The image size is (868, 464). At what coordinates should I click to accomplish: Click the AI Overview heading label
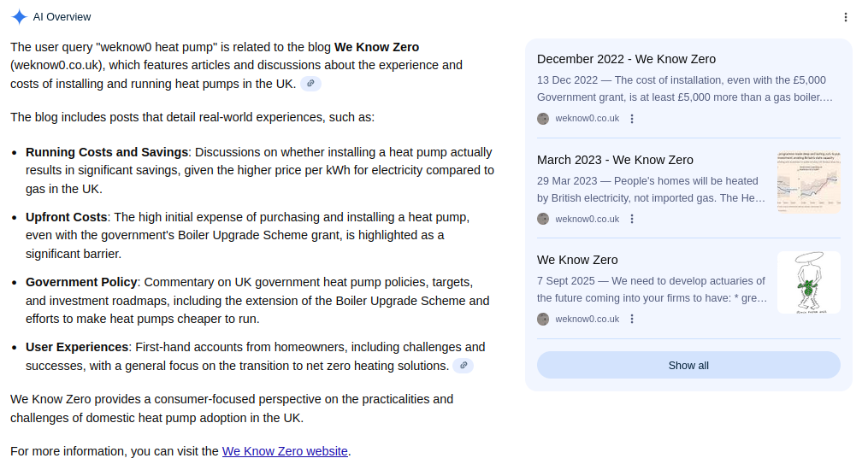tap(62, 17)
